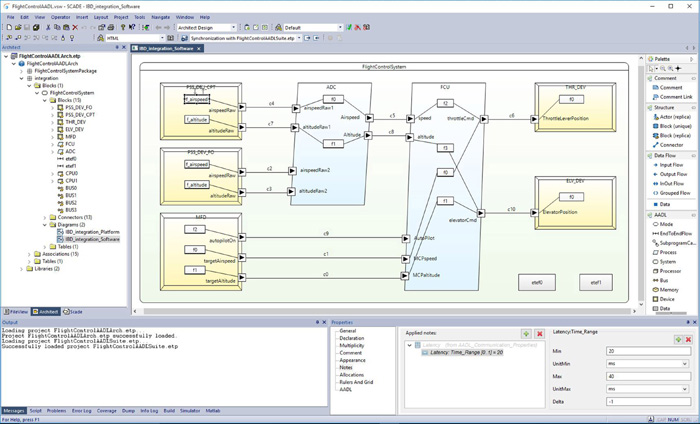This screenshot has height=424, width=700.
Task: Select the Allocations properties page
Action: (x=351, y=375)
